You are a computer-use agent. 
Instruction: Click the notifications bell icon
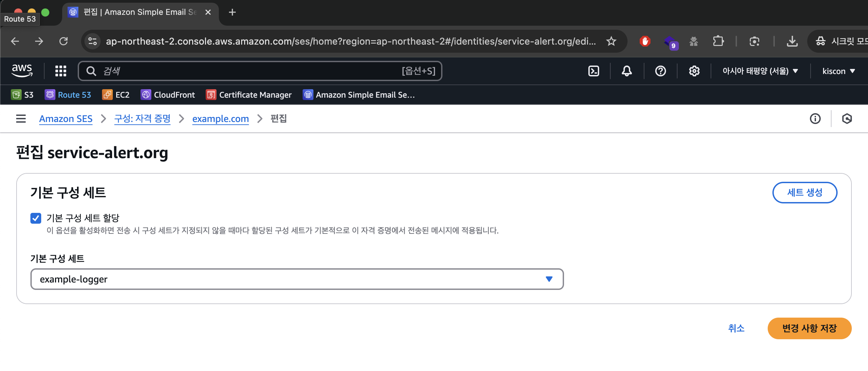click(x=627, y=71)
